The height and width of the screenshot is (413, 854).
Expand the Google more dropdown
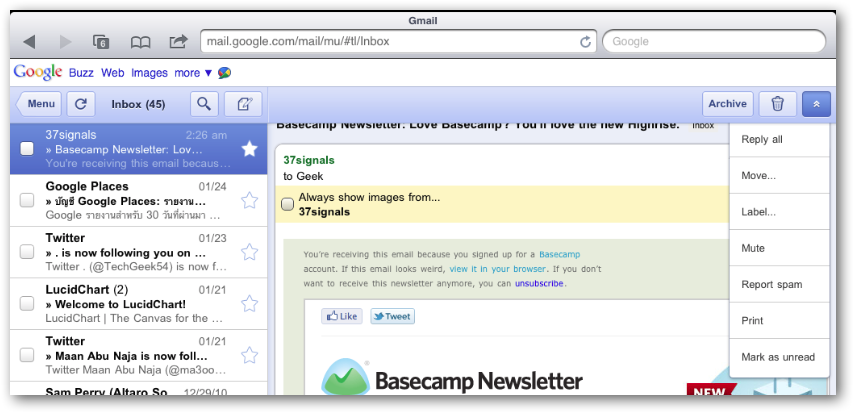click(193, 73)
